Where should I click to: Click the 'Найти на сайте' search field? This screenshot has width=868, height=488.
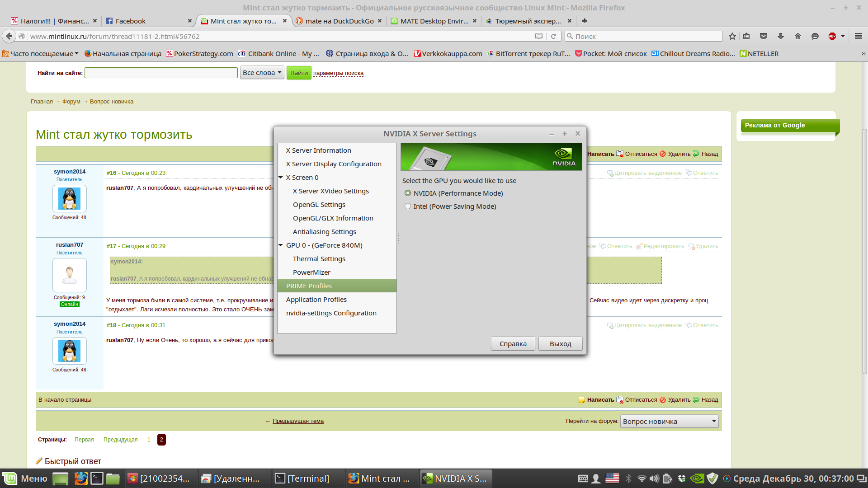click(x=161, y=73)
